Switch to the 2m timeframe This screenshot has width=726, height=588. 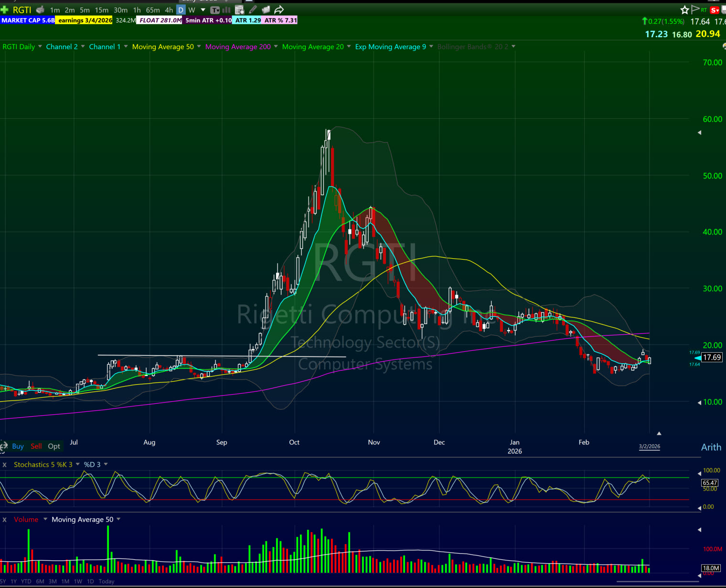[70, 10]
